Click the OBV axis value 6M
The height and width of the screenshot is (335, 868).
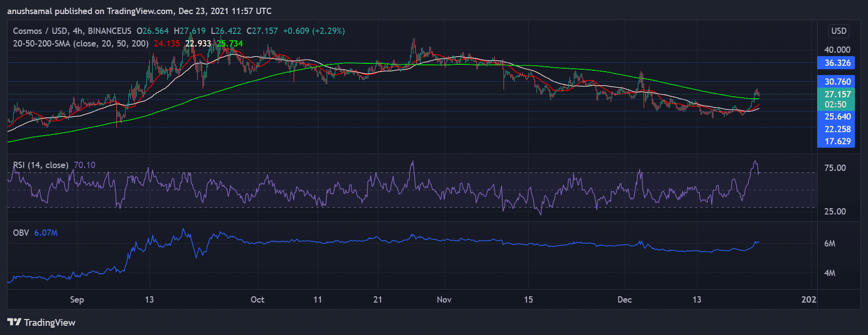pyautogui.click(x=830, y=244)
